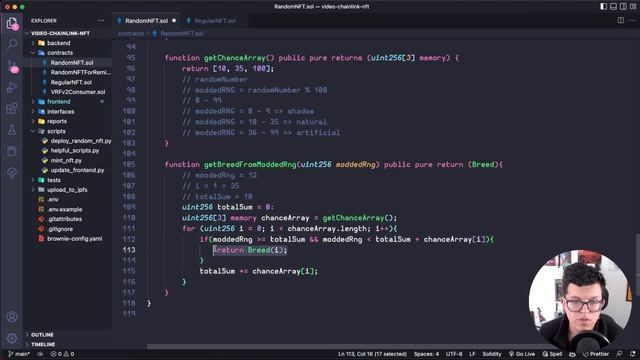Viewport: 640px width, 360px height.
Task: Open the Manage gear menu
Action: (12, 338)
